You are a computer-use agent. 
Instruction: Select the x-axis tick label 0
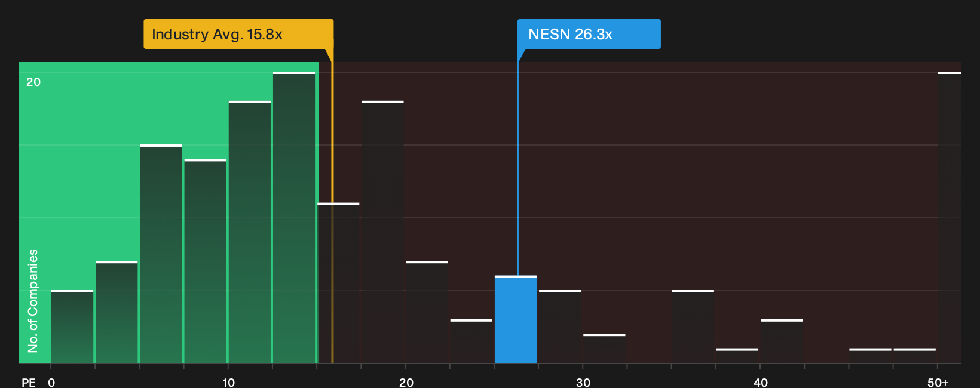51,383
